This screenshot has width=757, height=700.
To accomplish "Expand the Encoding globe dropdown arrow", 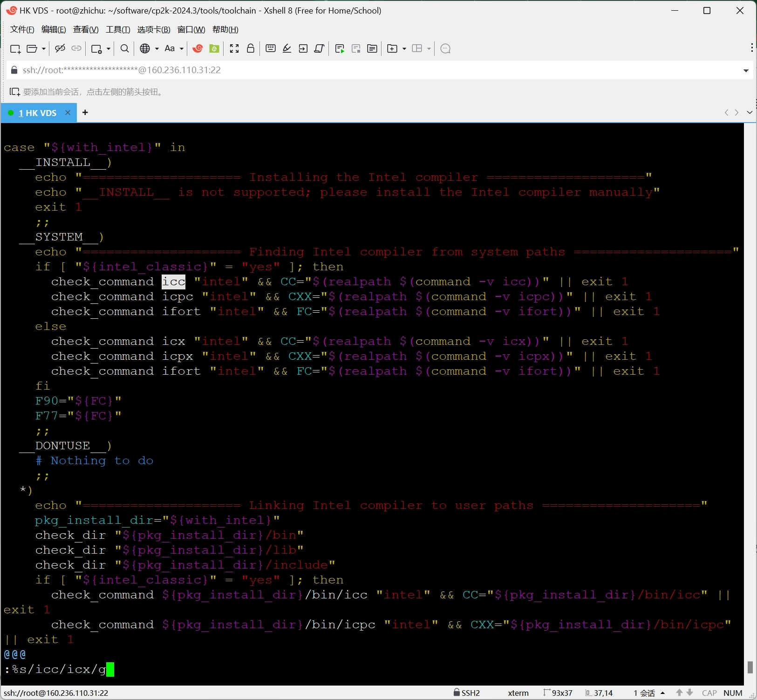I will point(157,49).
